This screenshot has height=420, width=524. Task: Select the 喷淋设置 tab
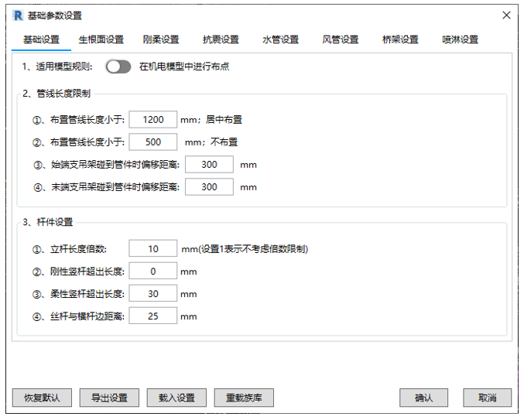click(460, 39)
